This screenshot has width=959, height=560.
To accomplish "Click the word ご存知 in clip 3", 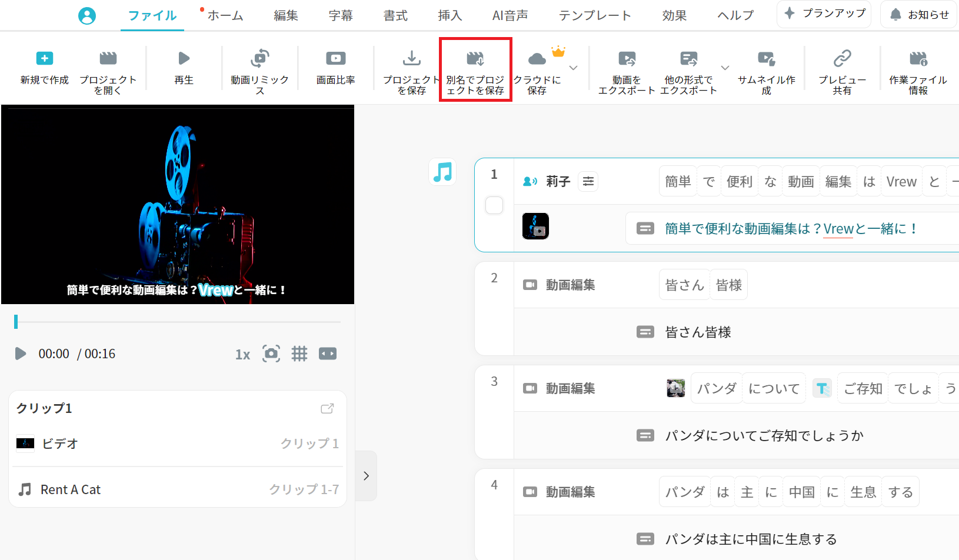I will point(863,388).
